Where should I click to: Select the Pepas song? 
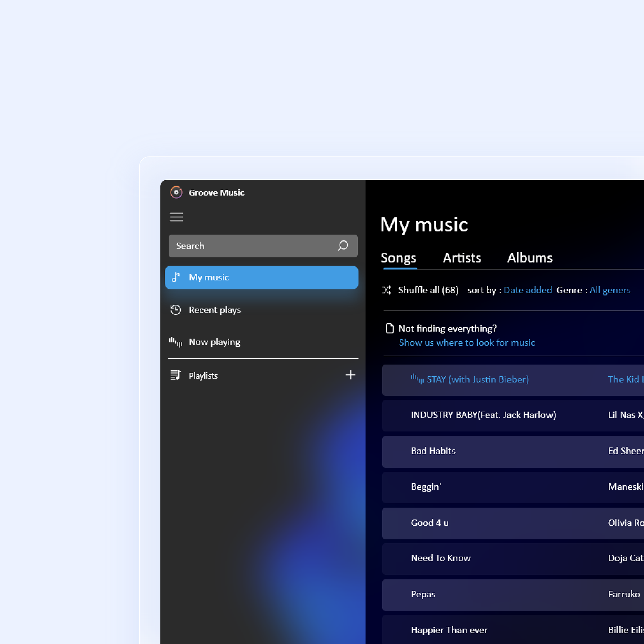coord(423,595)
